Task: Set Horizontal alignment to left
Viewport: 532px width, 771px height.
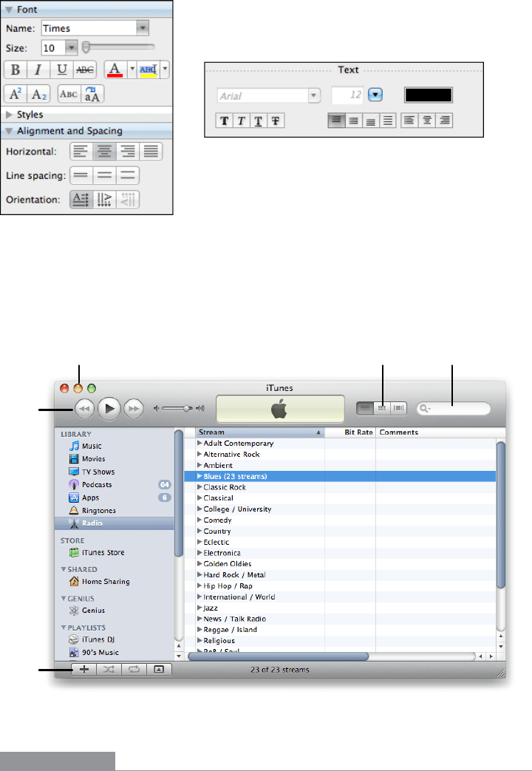Action: [x=81, y=152]
